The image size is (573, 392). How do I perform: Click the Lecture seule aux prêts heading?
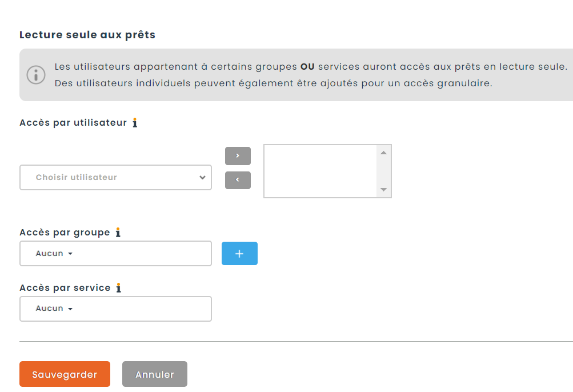click(x=87, y=35)
